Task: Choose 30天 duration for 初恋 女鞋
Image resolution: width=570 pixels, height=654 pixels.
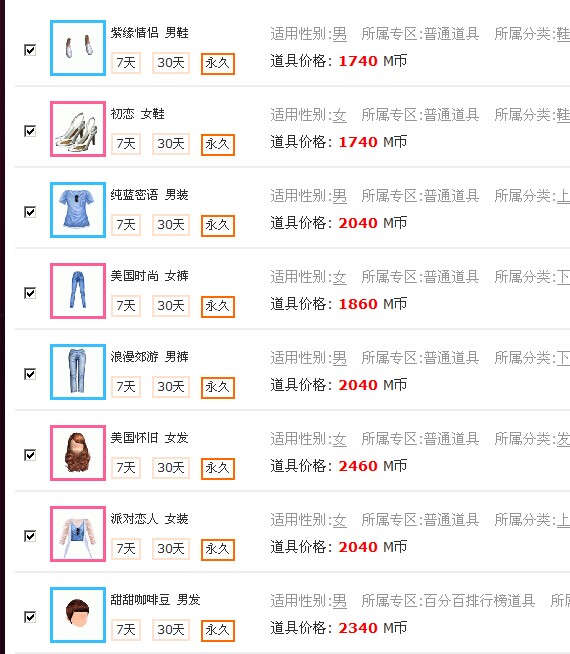Action: click(171, 144)
